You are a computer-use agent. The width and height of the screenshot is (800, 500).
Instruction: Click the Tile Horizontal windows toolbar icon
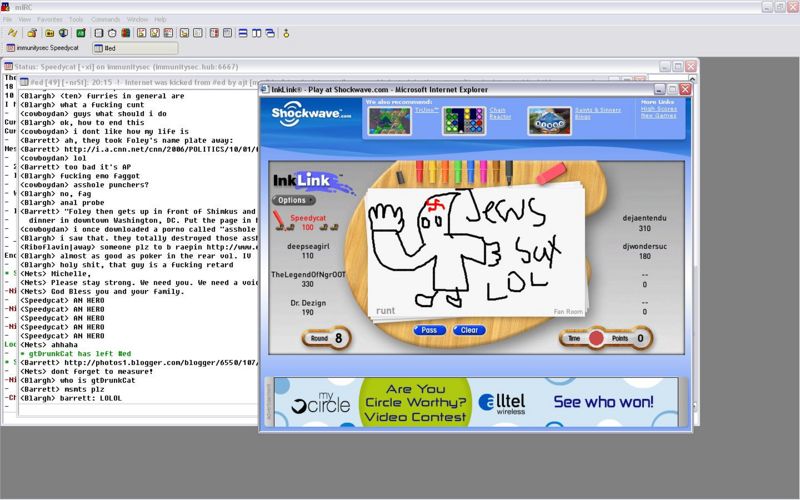coord(243,32)
